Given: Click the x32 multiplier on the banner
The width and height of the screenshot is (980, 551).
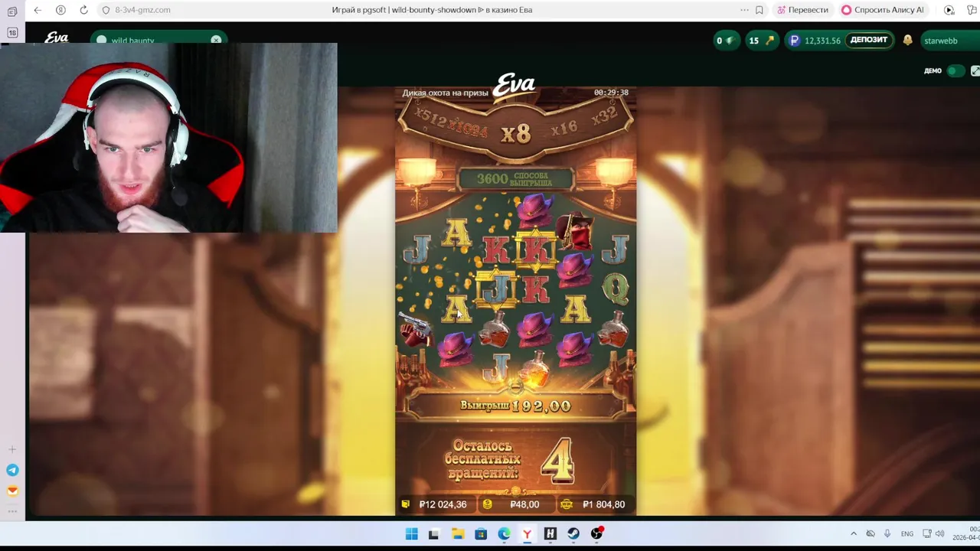Looking at the screenshot, I should click(x=604, y=117).
